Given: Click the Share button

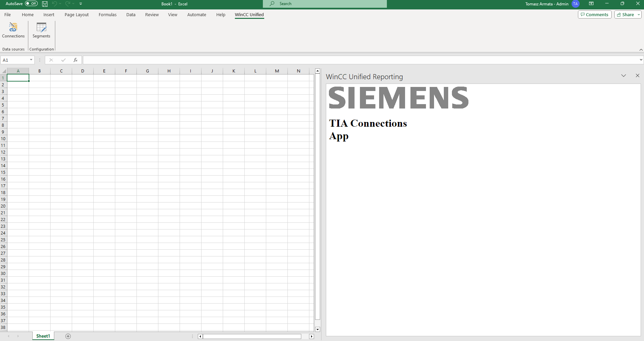Looking at the screenshot, I should pos(625,14).
